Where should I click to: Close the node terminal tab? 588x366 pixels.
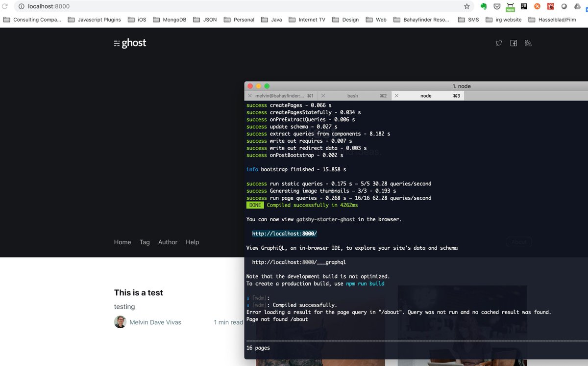point(397,96)
